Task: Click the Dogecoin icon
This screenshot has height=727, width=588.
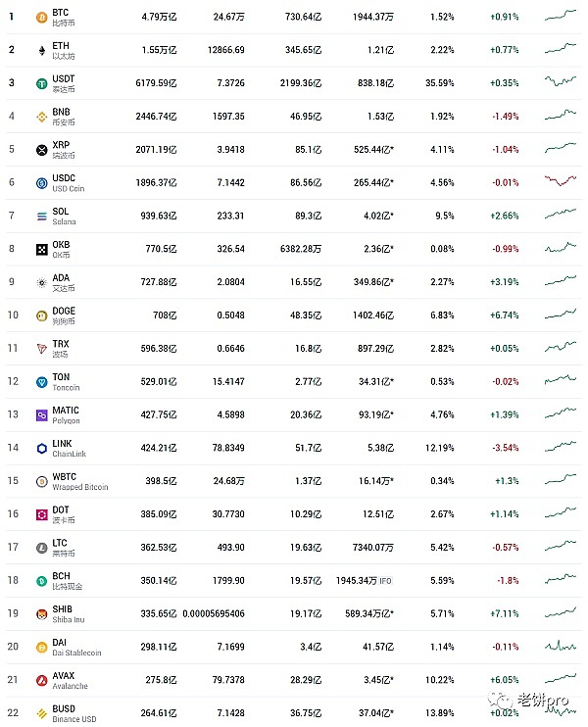Action: pyautogui.click(x=41, y=315)
